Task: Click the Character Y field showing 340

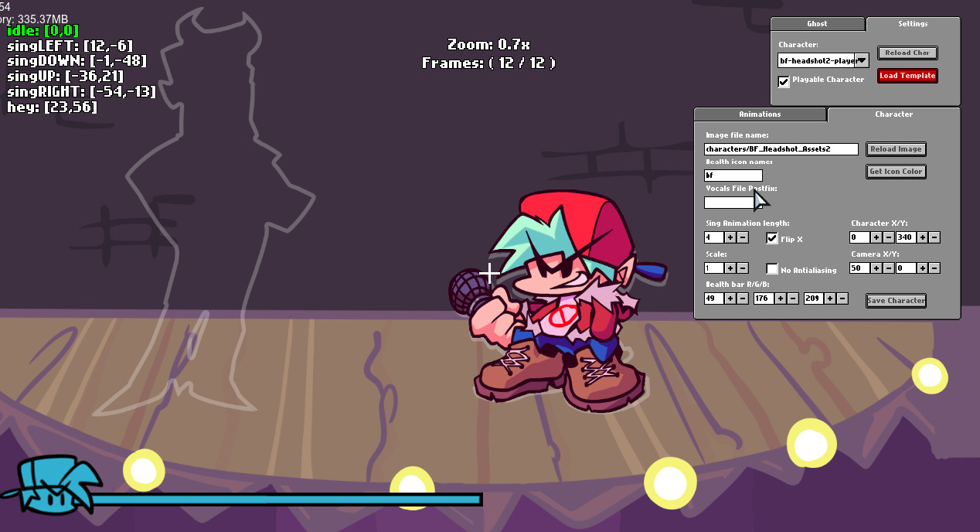Action: click(x=906, y=237)
